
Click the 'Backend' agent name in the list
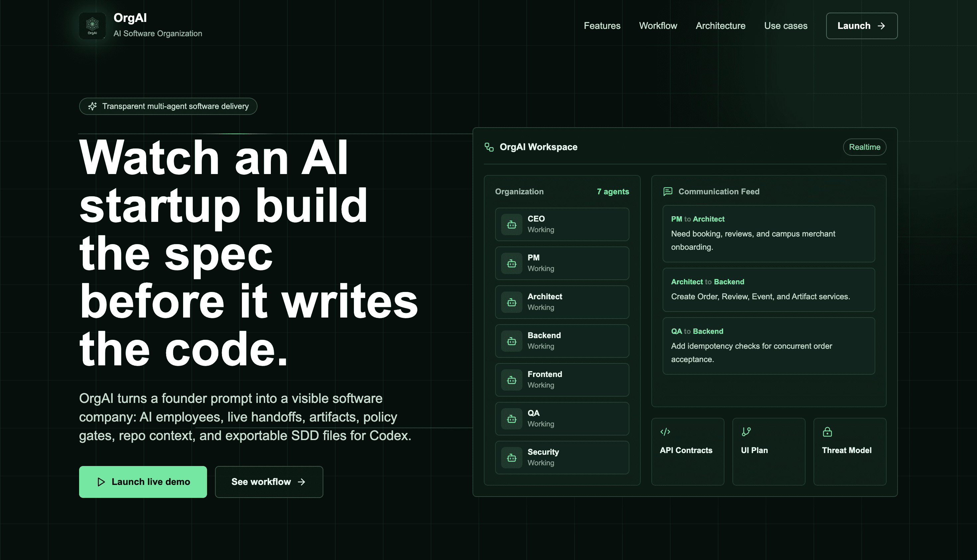[544, 335]
